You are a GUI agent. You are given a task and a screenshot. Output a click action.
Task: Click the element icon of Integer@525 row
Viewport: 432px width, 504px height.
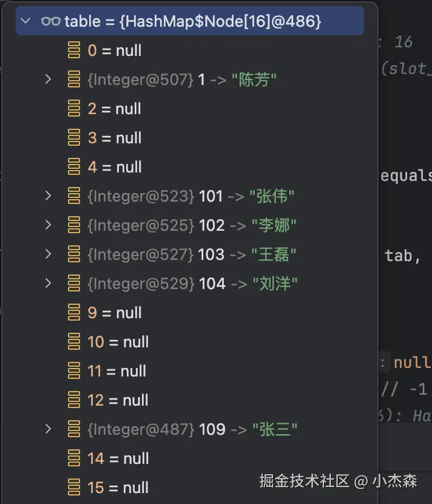pos(74,225)
